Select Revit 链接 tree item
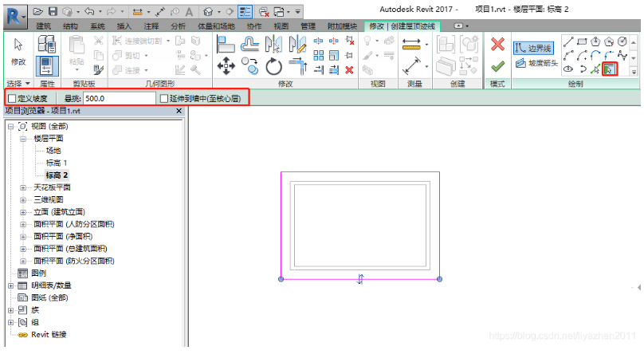 tap(49, 335)
